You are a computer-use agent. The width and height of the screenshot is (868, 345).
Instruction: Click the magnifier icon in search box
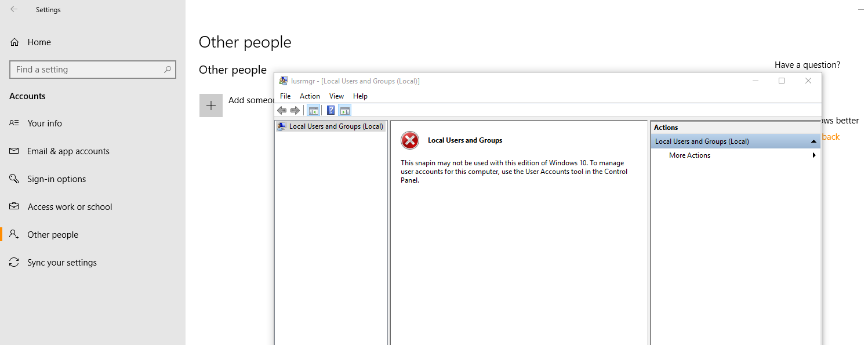coord(168,70)
